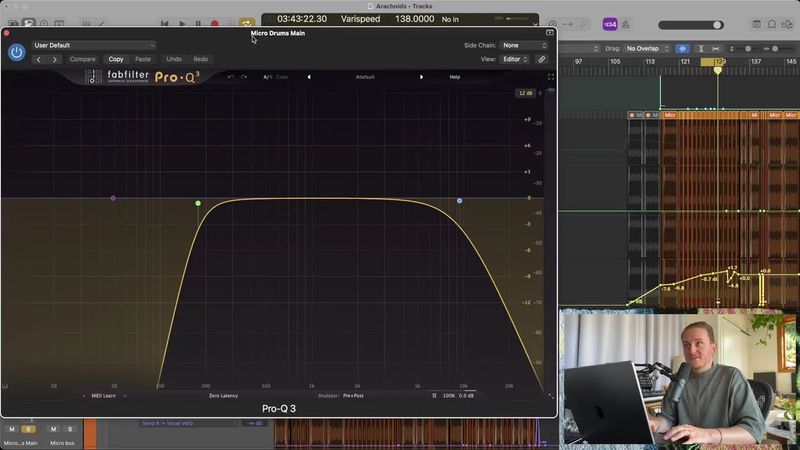Adjust the master volume slider in toolbar
Viewport: 800px width, 450px height.
(691, 25)
